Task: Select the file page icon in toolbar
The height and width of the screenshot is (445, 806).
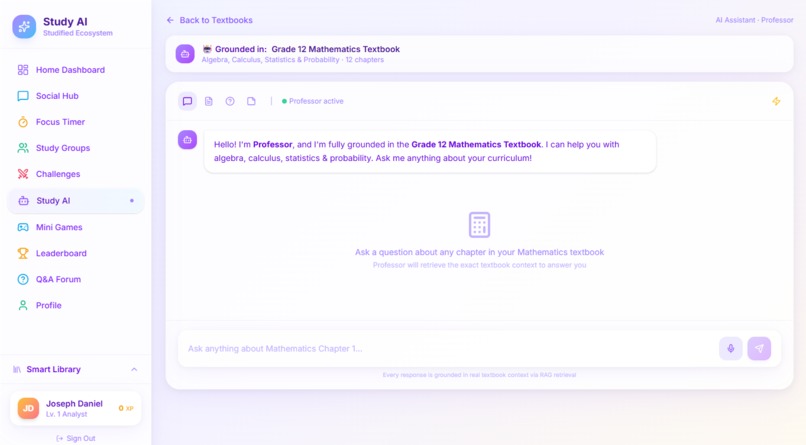Action: click(x=251, y=101)
